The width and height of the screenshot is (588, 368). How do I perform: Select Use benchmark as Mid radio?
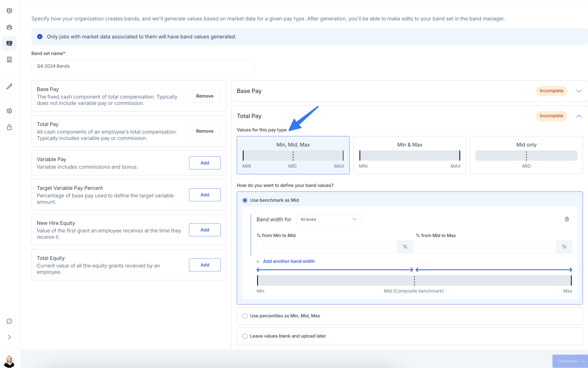[x=245, y=200]
